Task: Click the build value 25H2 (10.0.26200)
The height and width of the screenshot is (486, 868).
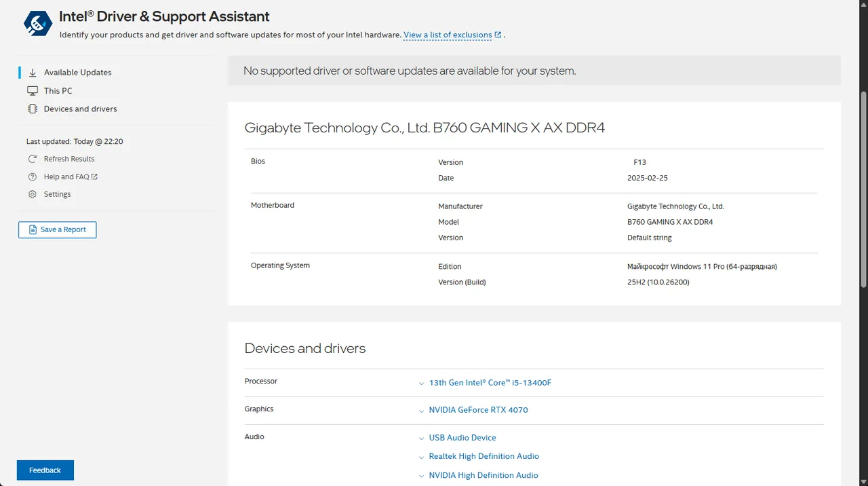Action: [x=658, y=282]
